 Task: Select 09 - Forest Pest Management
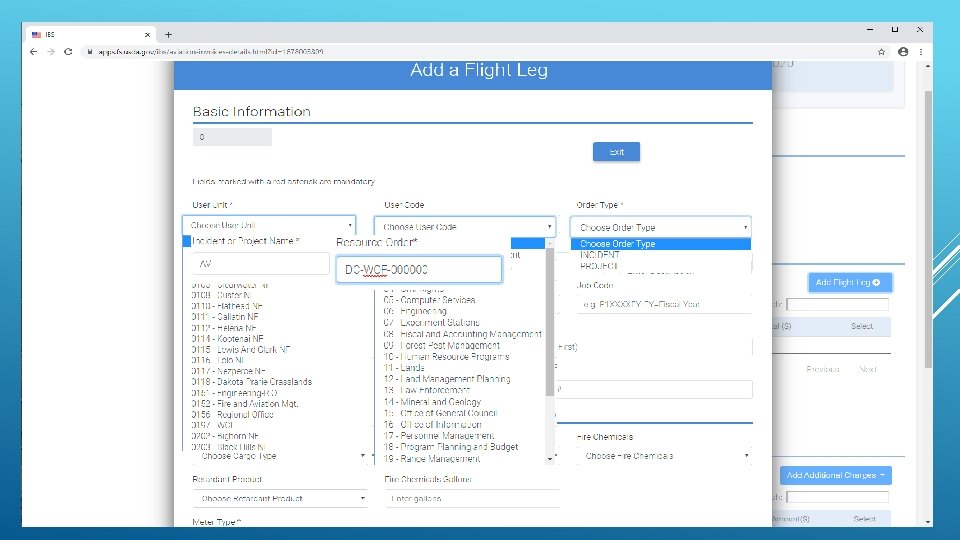coord(441,345)
